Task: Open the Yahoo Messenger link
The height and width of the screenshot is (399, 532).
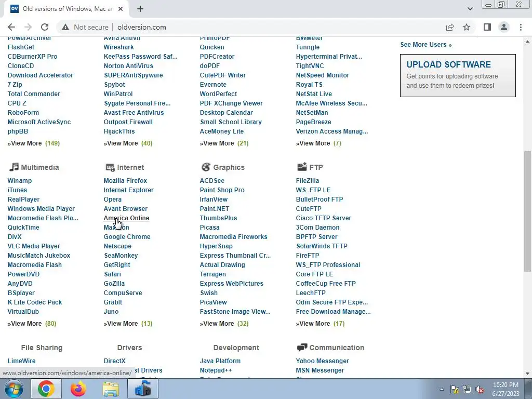Action: pyautogui.click(x=322, y=361)
